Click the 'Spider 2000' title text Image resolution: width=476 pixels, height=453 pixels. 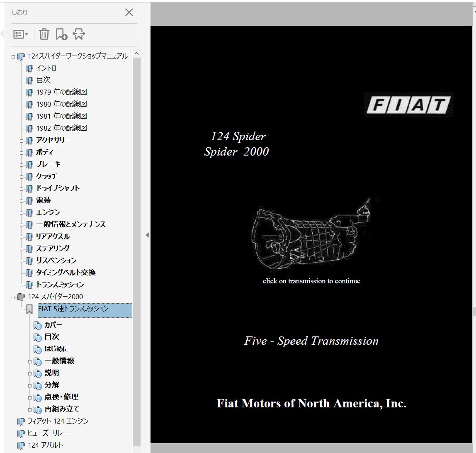click(x=236, y=151)
